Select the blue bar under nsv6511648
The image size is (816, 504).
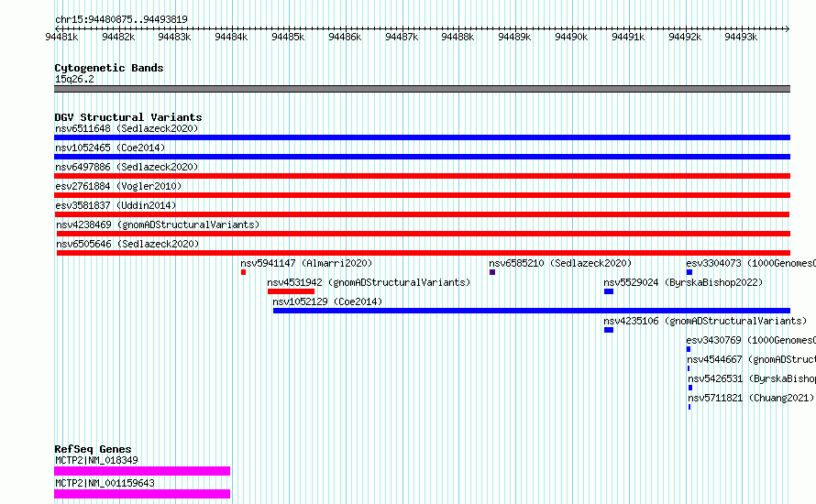(422, 137)
